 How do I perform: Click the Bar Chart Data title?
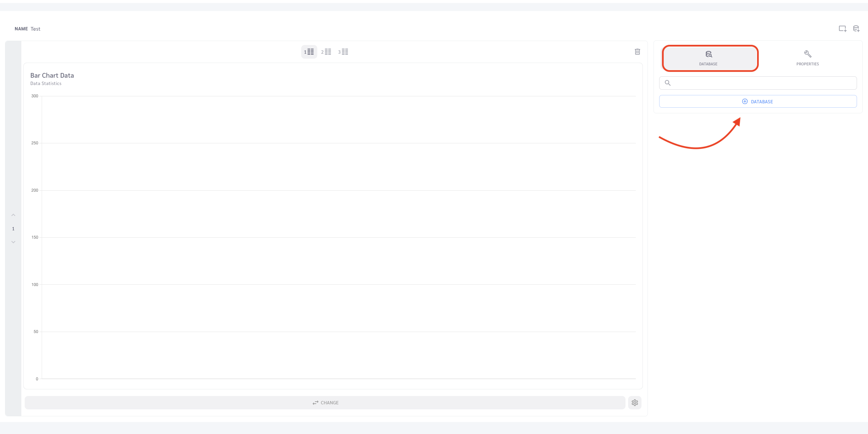coord(52,75)
